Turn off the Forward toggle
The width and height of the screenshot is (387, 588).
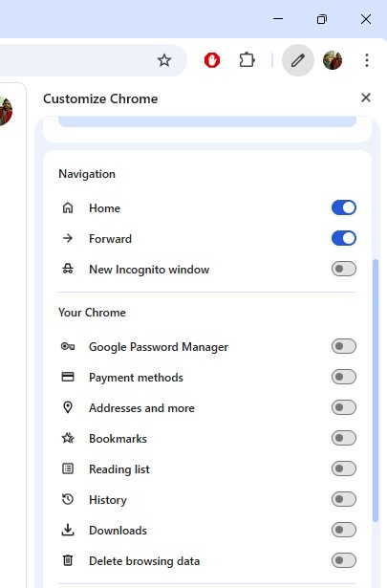pyautogui.click(x=344, y=238)
